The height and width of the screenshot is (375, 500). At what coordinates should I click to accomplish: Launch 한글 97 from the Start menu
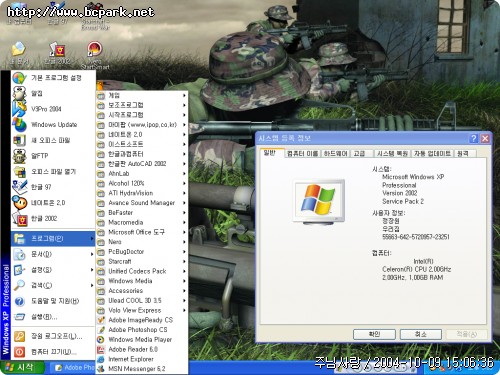pos(53,187)
